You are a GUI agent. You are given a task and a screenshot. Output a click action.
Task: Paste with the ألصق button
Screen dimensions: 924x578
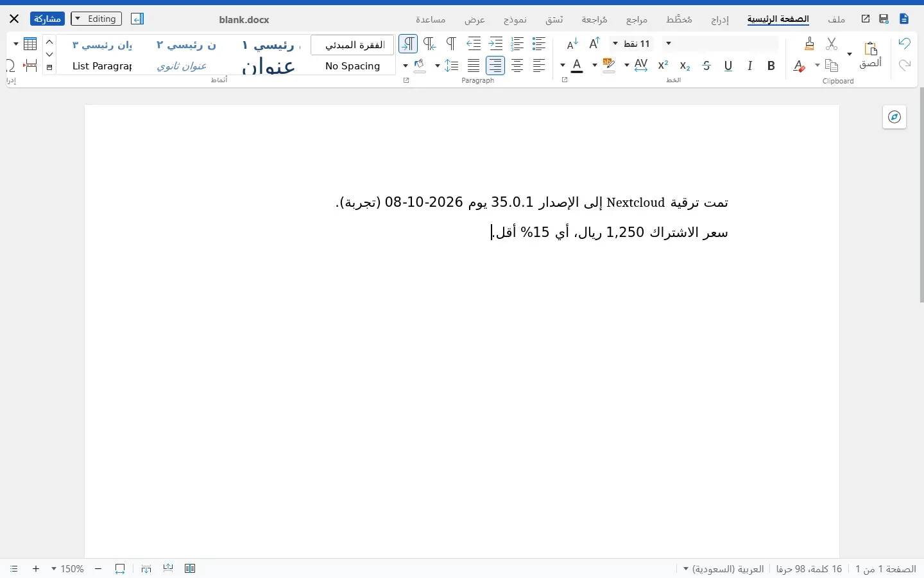point(871,55)
